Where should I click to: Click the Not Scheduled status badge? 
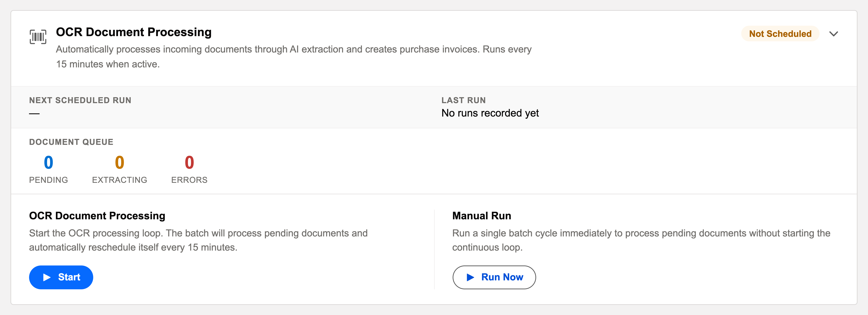(780, 34)
